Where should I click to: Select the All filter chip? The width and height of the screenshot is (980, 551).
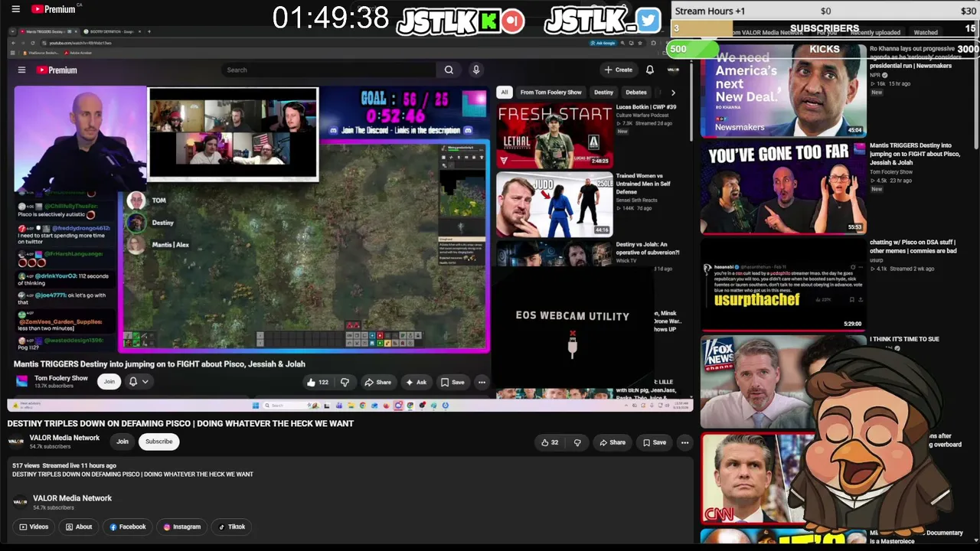coord(504,92)
